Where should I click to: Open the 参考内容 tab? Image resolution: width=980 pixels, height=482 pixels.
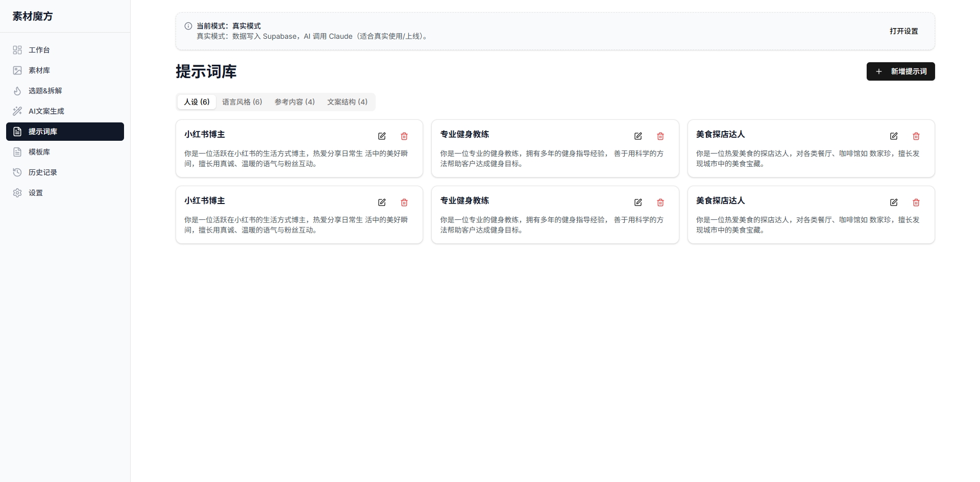point(294,102)
